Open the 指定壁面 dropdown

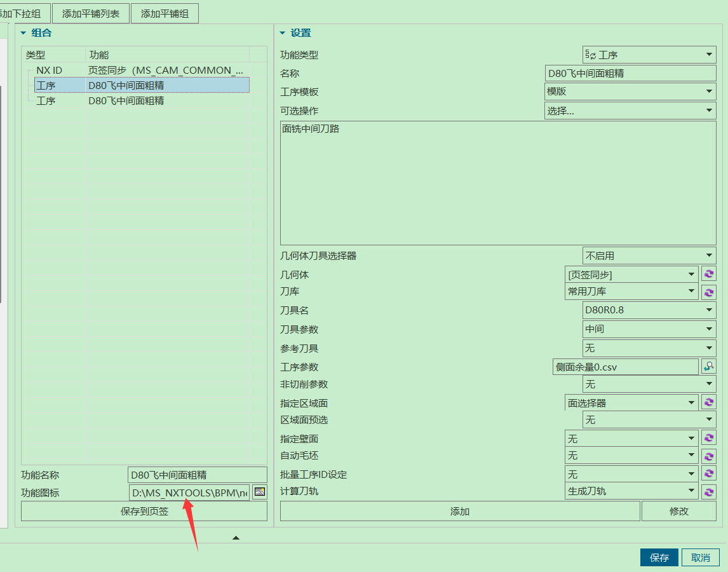click(631, 439)
